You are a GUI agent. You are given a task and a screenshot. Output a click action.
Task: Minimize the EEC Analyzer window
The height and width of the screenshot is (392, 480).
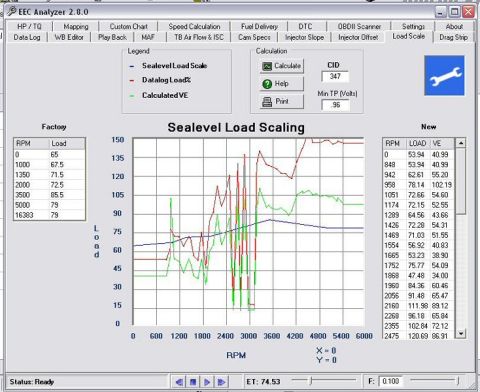[x=440, y=12]
